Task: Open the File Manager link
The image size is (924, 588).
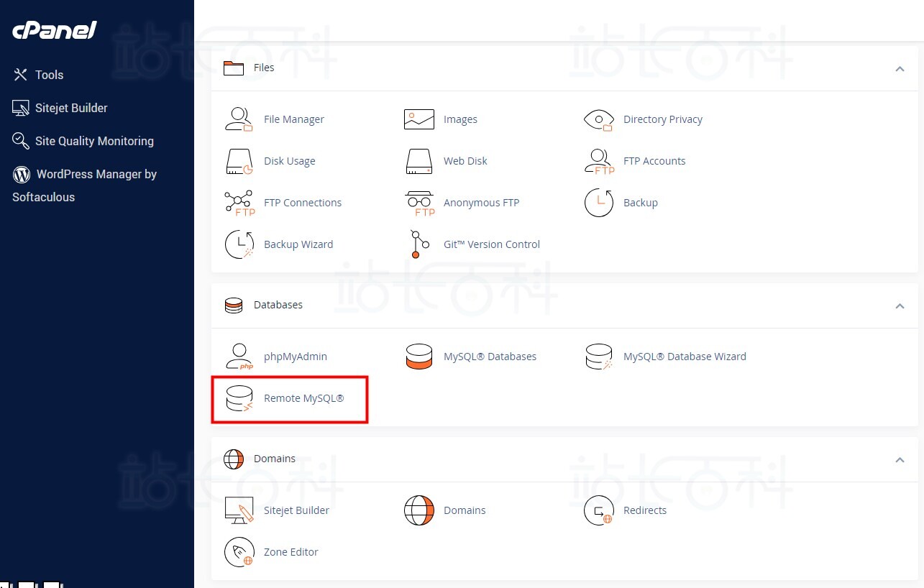Action: (x=294, y=119)
